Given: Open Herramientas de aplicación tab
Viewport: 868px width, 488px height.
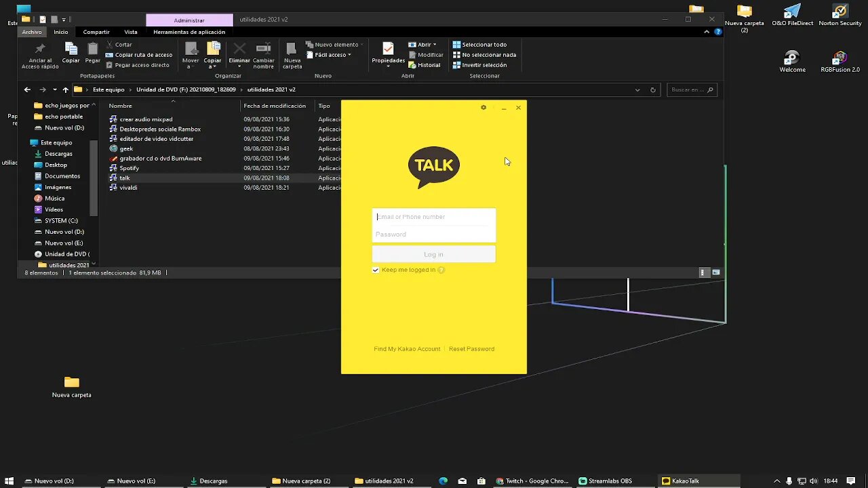Looking at the screenshot, I should click(189, 32).
